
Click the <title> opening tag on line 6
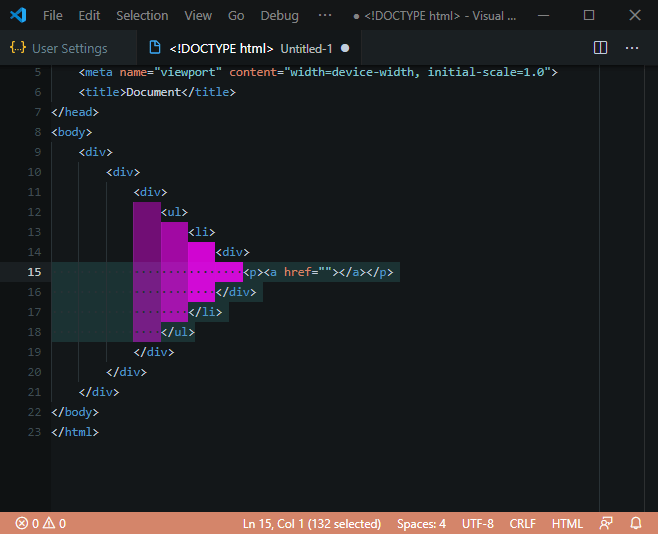pyautogui.click(x=102, y=92)
